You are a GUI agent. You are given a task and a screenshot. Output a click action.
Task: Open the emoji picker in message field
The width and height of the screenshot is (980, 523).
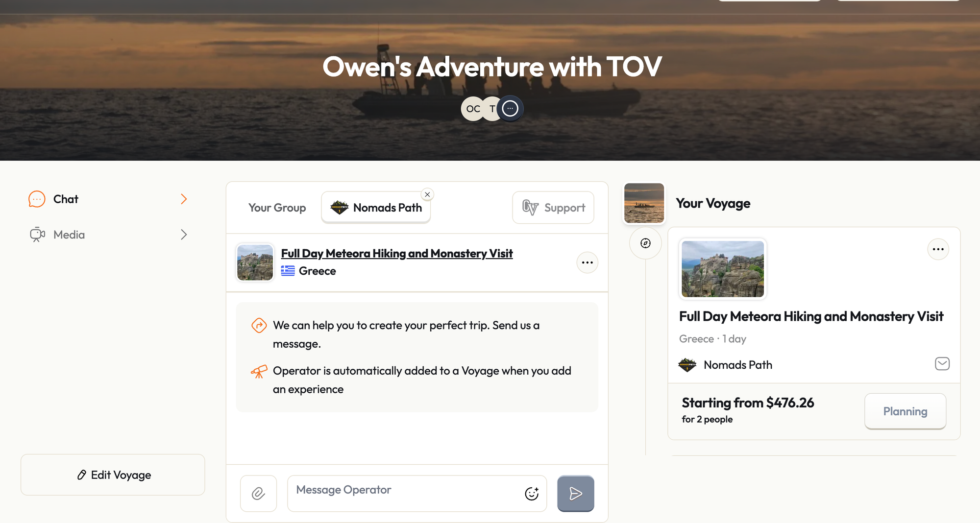pos(532,494)
